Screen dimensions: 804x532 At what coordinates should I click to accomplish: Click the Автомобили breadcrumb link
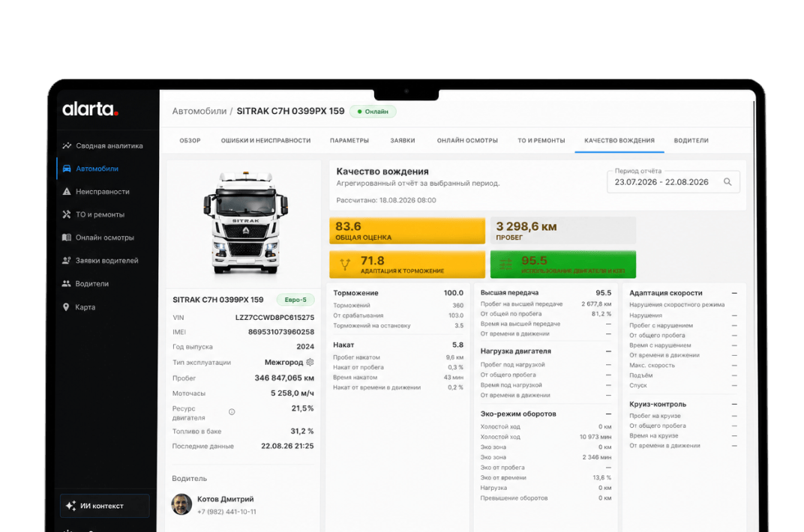199,111
